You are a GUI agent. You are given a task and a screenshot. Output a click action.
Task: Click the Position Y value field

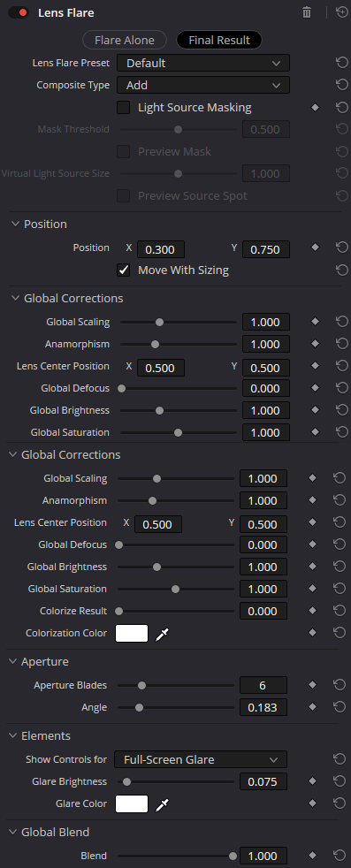click(x=266, y=249)
